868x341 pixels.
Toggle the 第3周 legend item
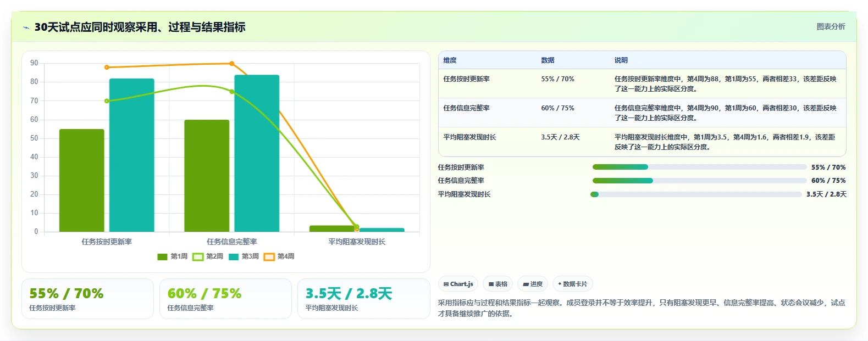point(244,256)
